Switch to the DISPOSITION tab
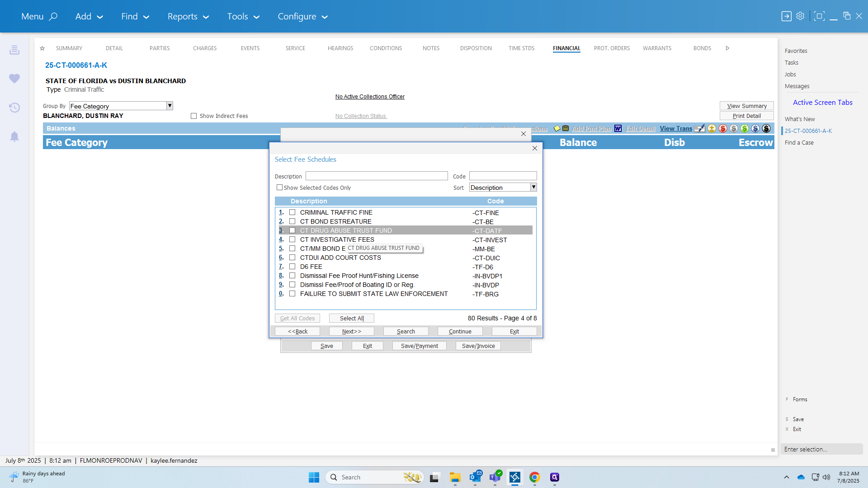The image size is (868, 488). tap(476, 48)
